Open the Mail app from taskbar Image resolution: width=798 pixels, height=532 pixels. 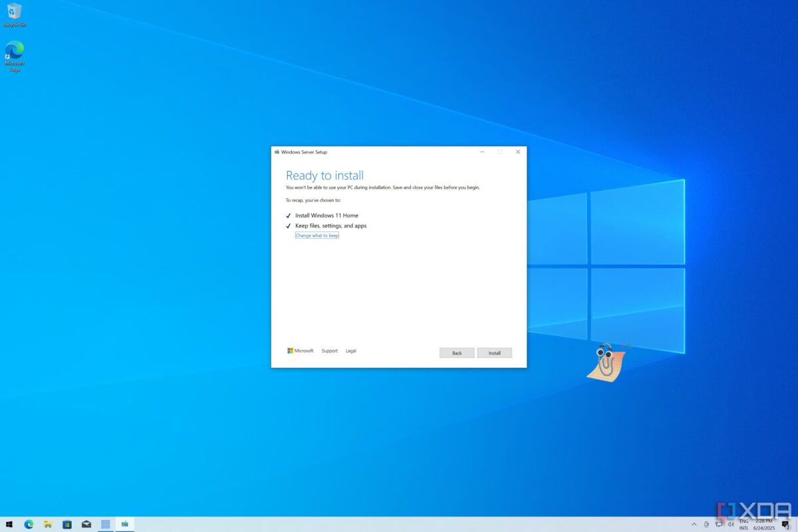coord(86,524)
